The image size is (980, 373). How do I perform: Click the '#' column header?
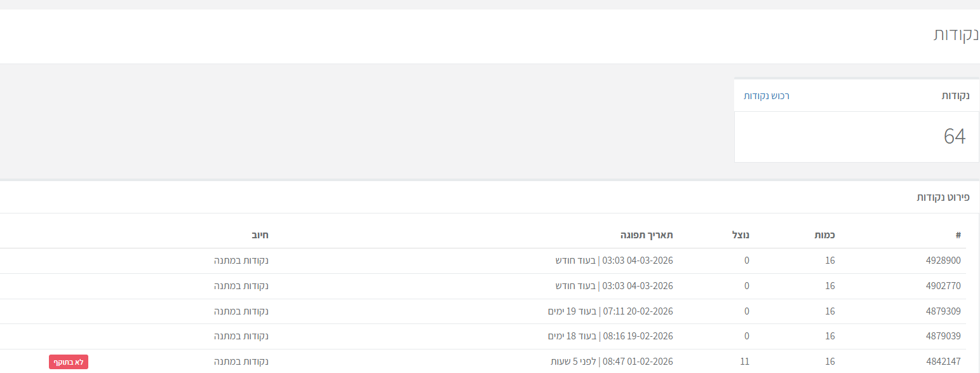[958, 235]
